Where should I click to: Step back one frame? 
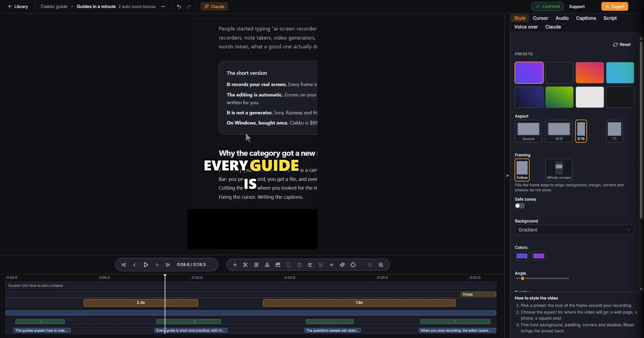(x=135, y=265)
